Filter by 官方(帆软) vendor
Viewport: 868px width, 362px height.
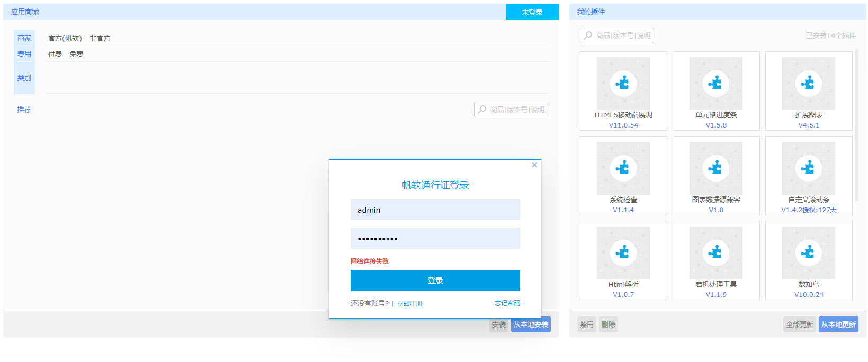(65, 38)
